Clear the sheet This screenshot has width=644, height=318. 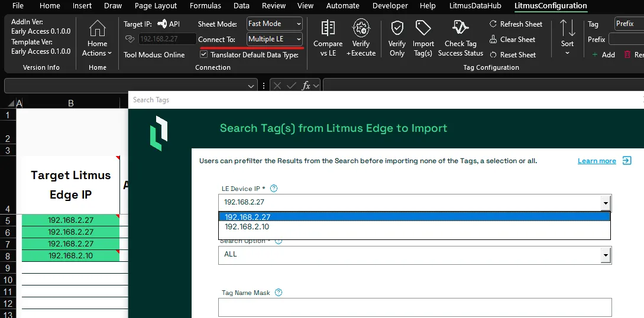tap(512, 40)
